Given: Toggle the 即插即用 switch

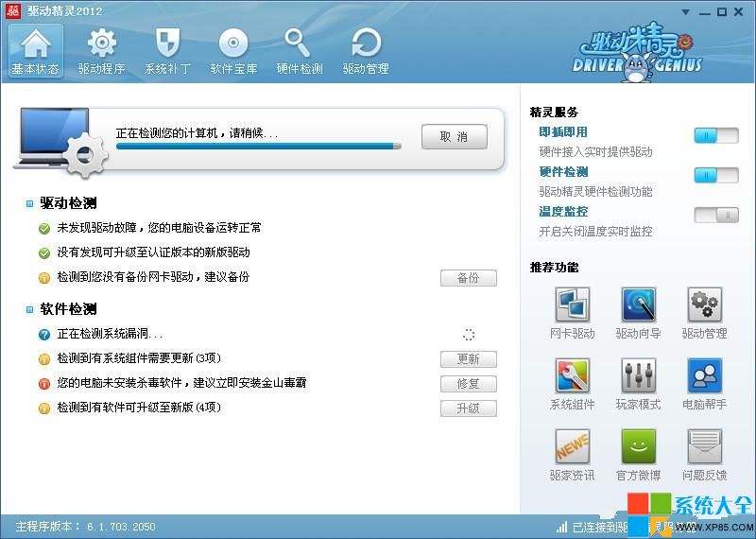Looking at the screenshot, I should pyautogui.click(x=716, y=135).
